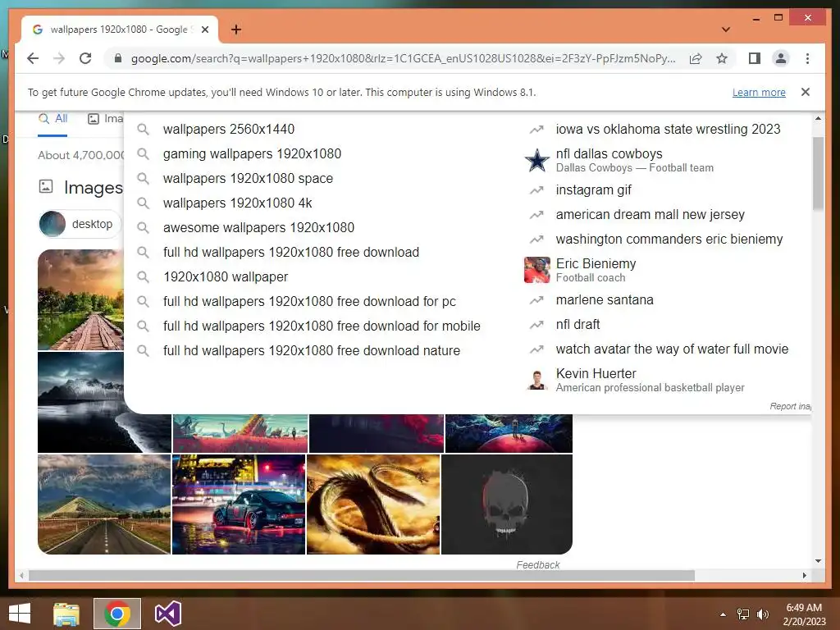Open the Windows Start menu

click(20, 613)
